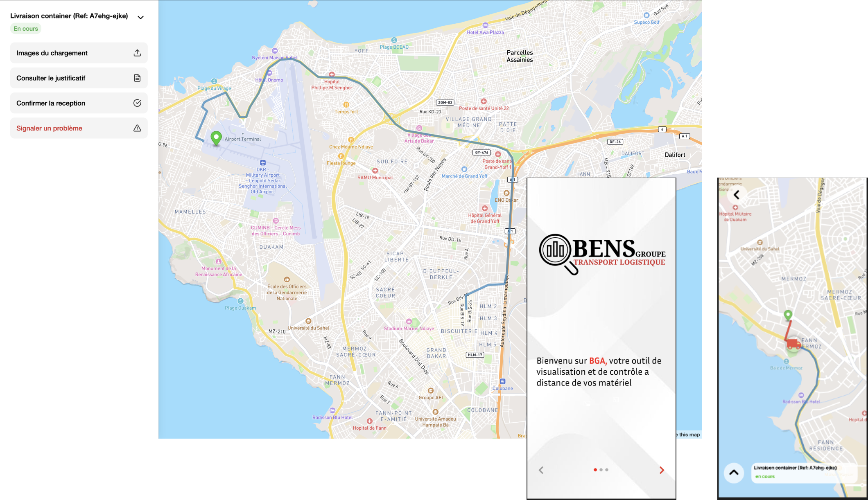Click the Hôpital Militaire de Ouakam marker on mobile map
868x500 pixels.
(x=735, y=208)
